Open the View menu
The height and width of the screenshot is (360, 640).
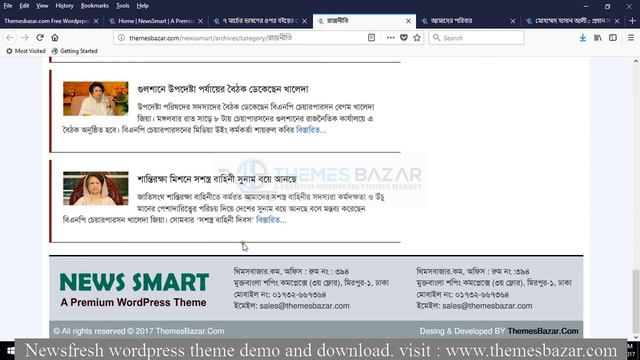42,6
